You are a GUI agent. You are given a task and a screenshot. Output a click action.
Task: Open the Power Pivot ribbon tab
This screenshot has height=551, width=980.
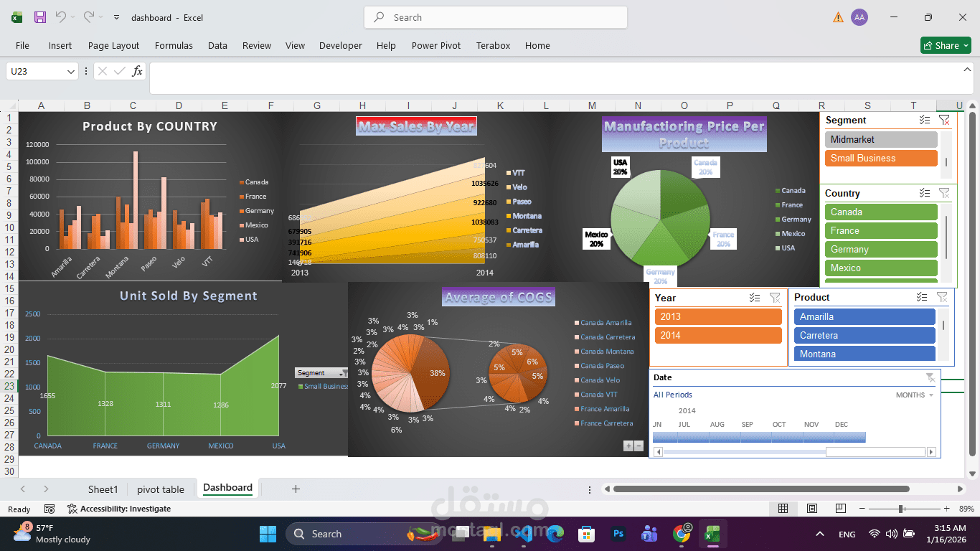pos(435,45)
